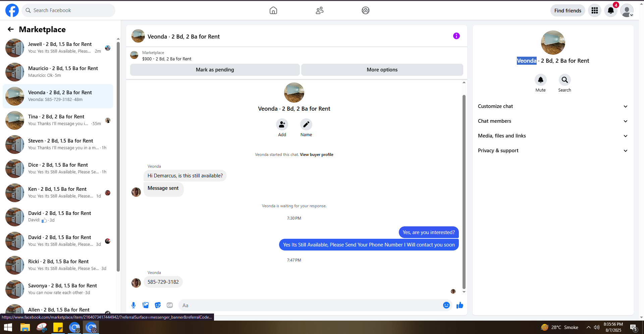Screen dimensions: 644x334
Task: Open the taskbar clock and date
Action: (x=613, y=327)
